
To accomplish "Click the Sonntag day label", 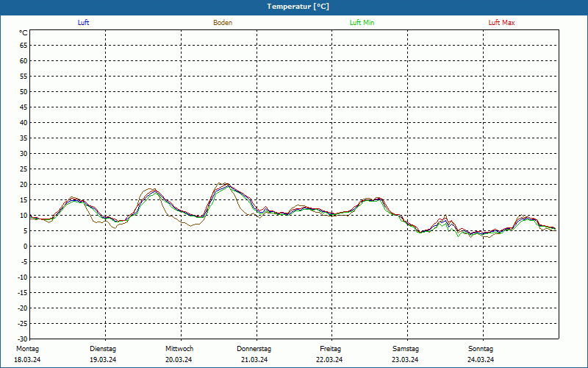I will tap(481, 349).
